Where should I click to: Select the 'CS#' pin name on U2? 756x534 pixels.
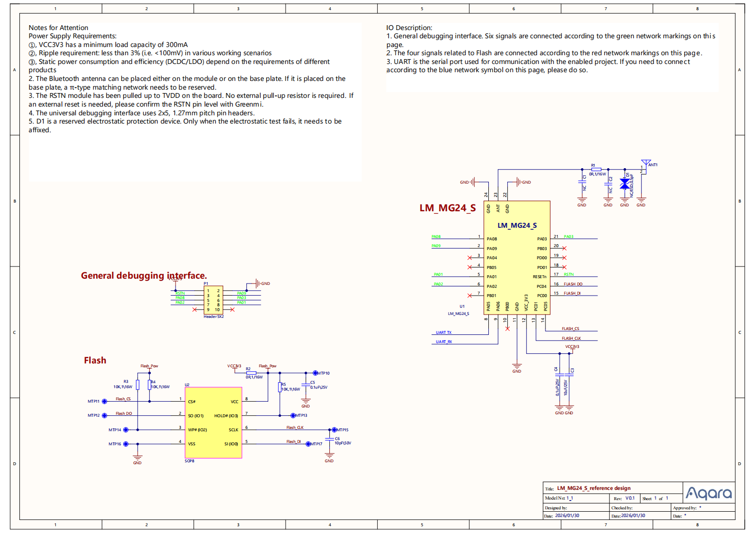192,402
